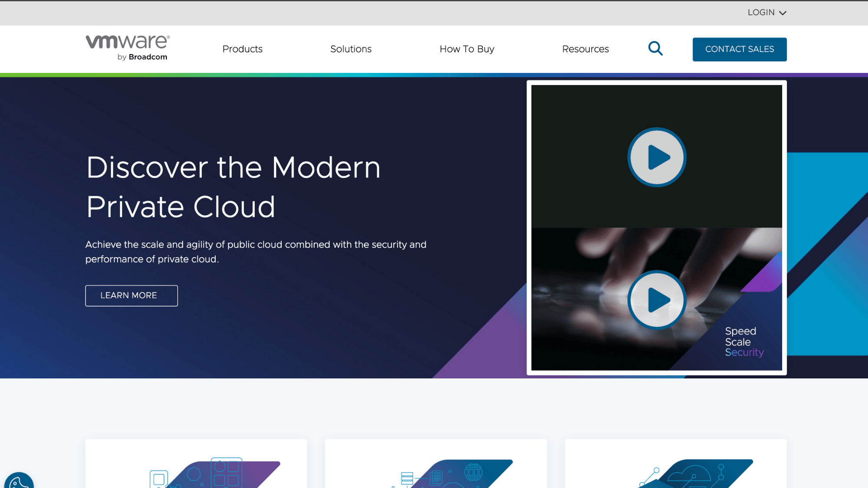Open the Products menu
Viewport: 868px width, 488px height.
pos(242,49)
